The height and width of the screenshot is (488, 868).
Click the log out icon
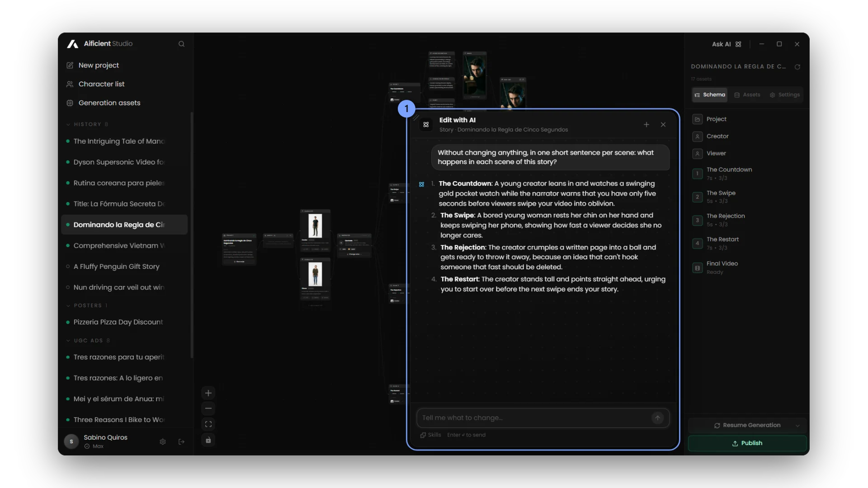pos(181,442)
